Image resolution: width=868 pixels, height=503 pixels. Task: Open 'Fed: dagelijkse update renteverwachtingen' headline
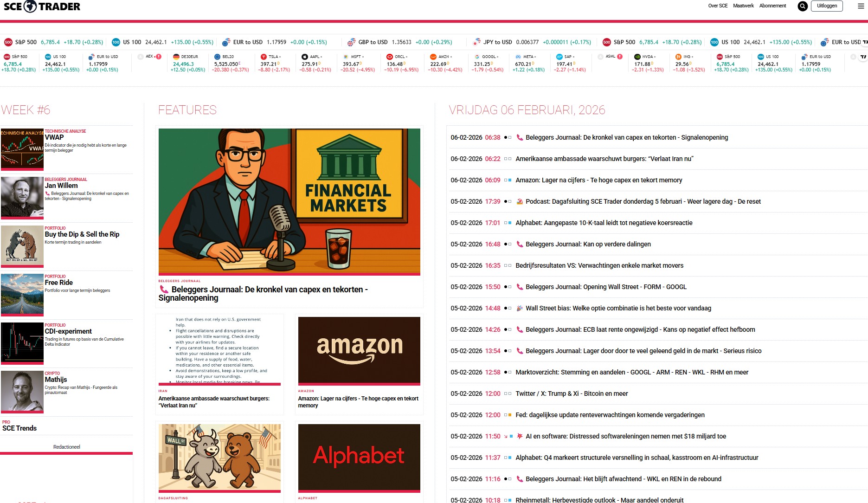pos(610,415)
